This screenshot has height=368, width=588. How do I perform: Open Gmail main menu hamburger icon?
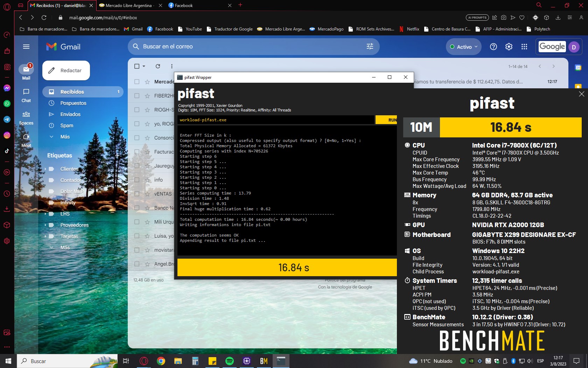pyautogui.click(x=26, y=47)
